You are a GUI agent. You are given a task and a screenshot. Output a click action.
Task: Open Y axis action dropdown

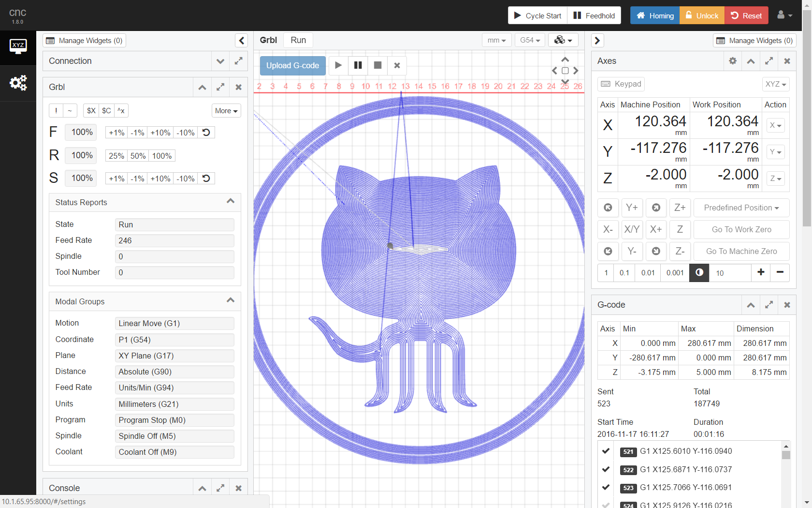point(776,152)
